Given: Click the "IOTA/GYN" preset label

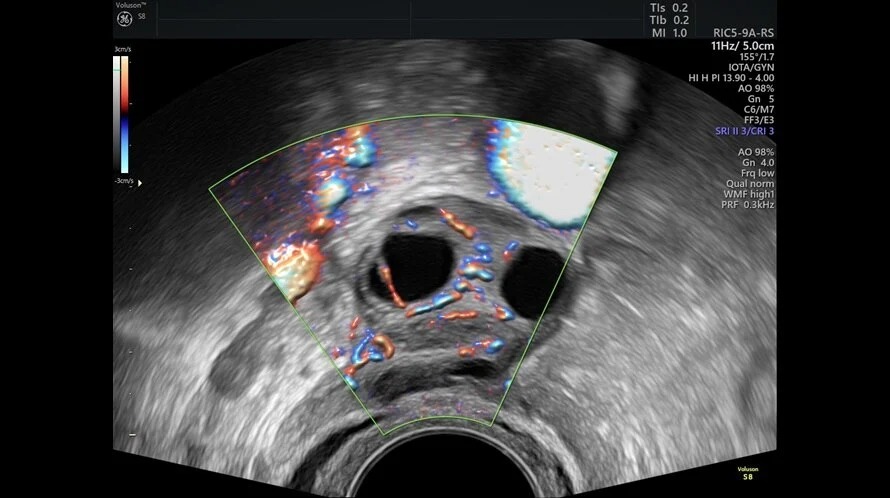Looking at the screenshot, I should [x=752, y=67].
